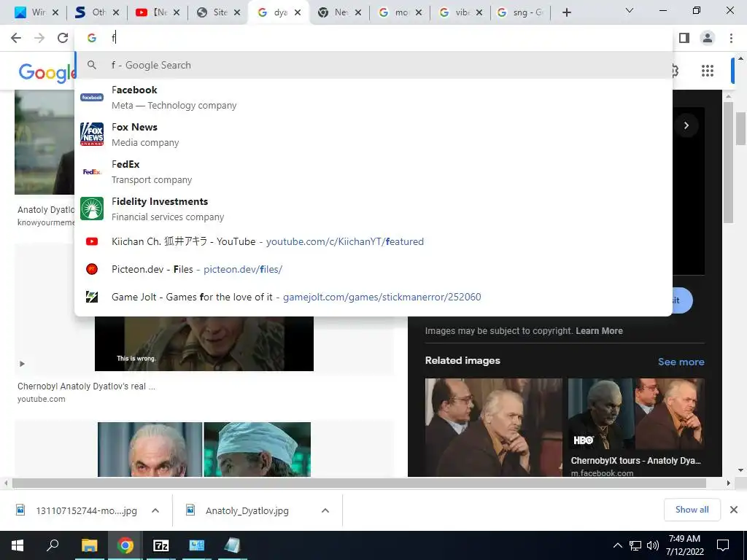Open the network tray icon
The width and height of the screenshot is (747, 560).
tap(635, 545)
